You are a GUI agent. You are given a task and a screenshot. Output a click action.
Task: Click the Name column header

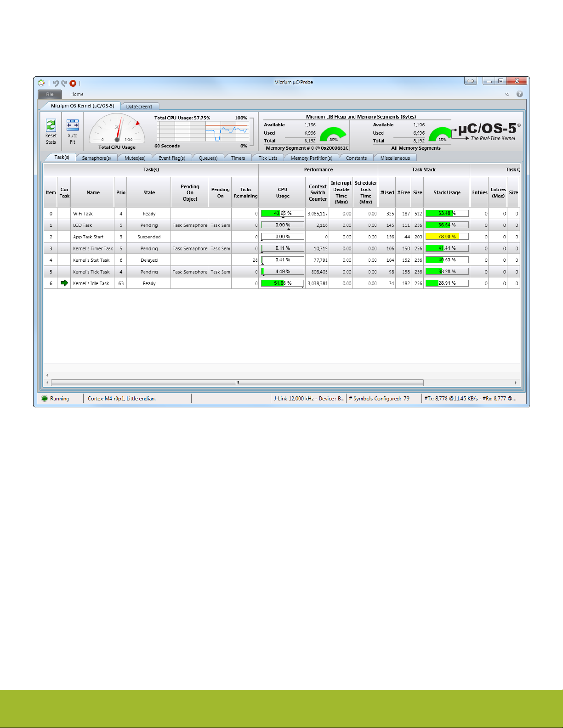pos(93,193)
